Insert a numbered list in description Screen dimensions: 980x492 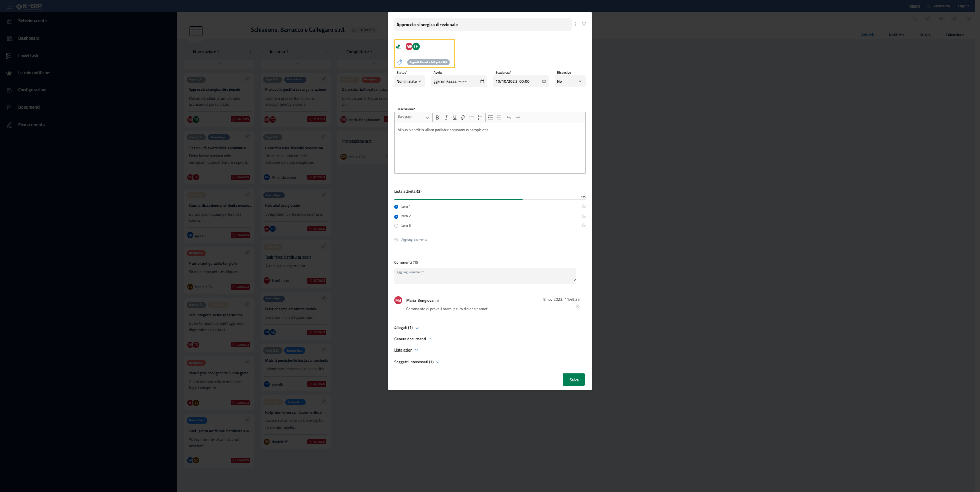480,118
